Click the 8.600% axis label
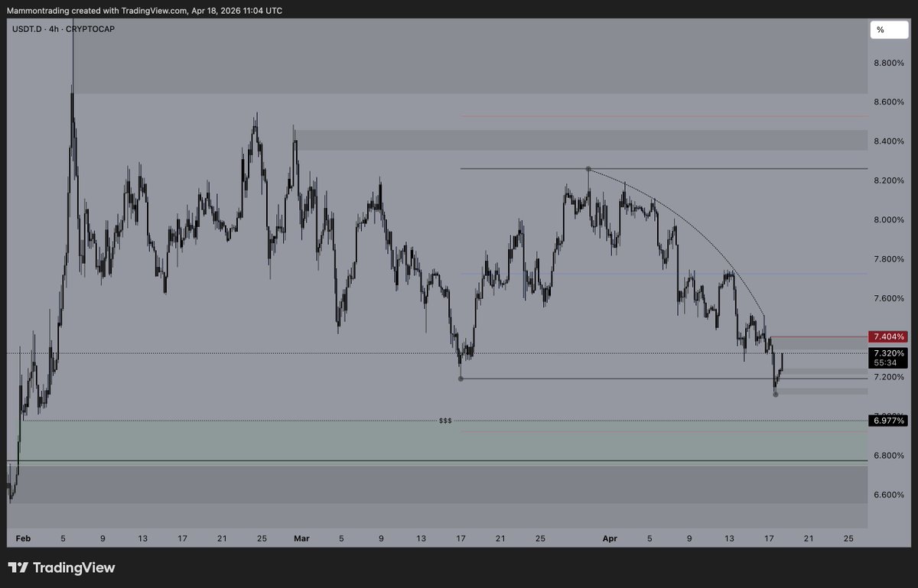The image size is (918, 588). (x=888, y=102)
